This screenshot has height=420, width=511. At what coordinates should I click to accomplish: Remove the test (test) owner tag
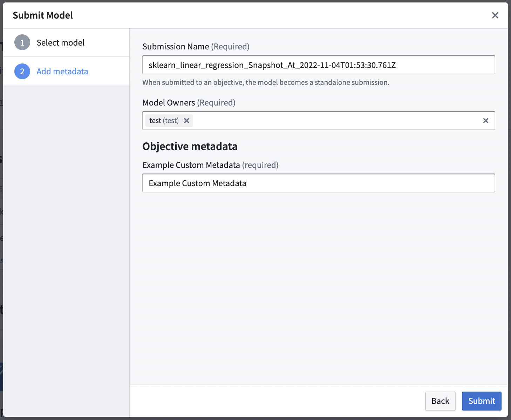point(186,121)
